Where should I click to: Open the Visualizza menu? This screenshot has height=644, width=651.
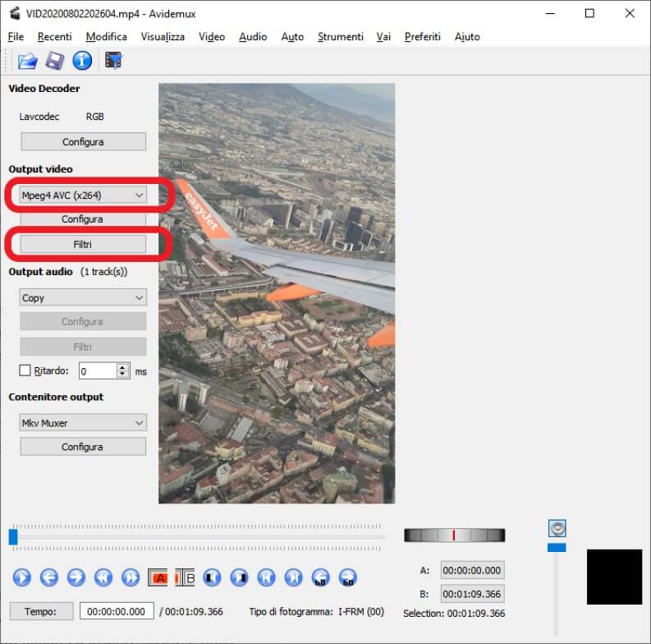click(x=163, y=37)
